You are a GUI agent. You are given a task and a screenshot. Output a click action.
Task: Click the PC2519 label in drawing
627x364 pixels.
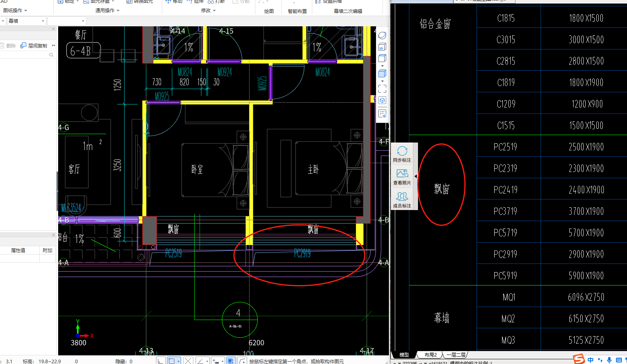173,253
